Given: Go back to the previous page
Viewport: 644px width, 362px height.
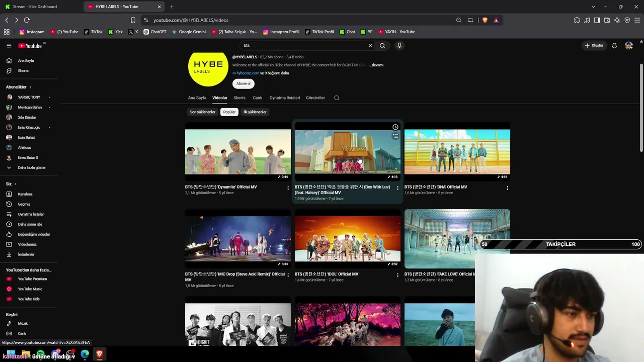Looking at the screenshot, I should tap(7, 20).
